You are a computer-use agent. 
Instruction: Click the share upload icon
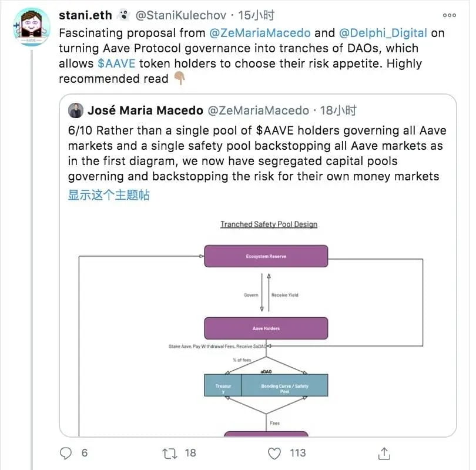click(384, 453)
